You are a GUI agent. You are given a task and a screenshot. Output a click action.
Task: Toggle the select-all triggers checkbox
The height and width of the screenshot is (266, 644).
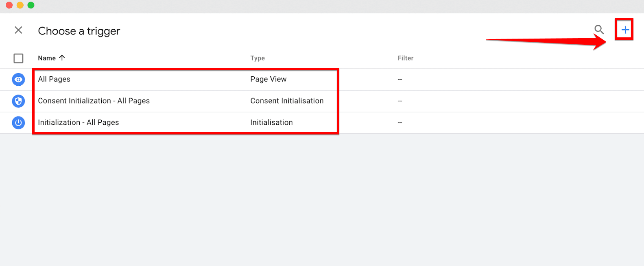pos(18,58)
